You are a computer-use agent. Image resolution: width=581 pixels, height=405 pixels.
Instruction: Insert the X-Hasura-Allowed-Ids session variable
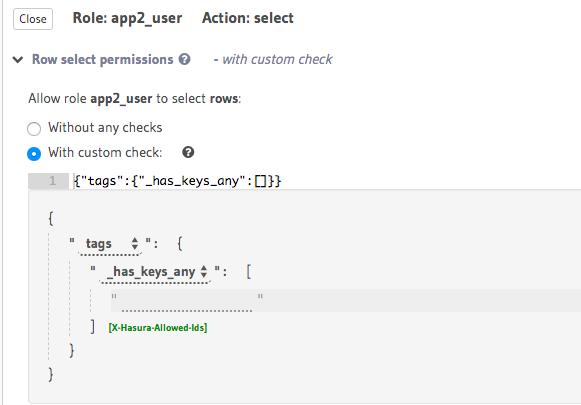(158, 328)
